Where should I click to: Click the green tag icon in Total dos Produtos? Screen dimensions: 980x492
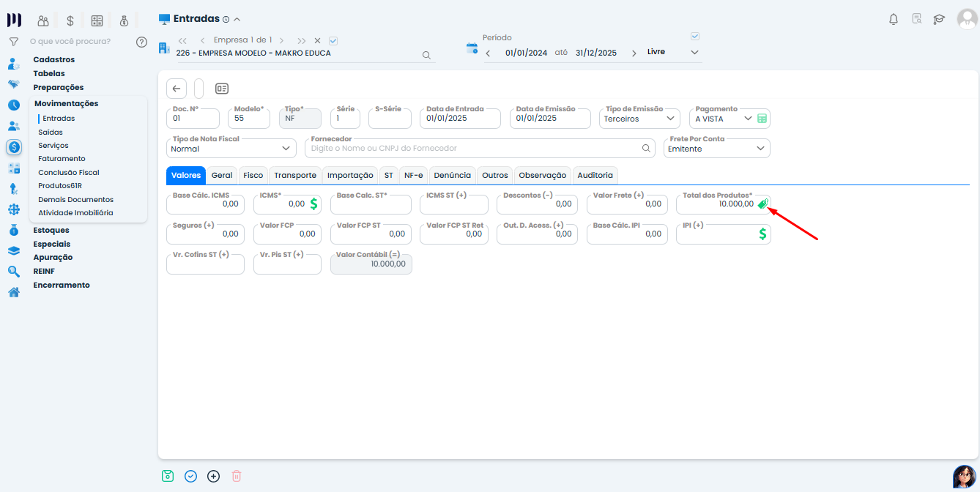(762, 204)
